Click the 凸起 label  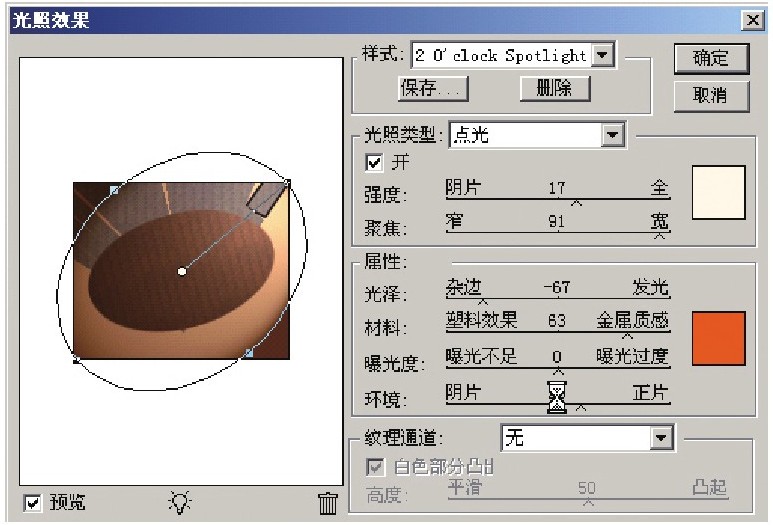click(x=710, y=487)
